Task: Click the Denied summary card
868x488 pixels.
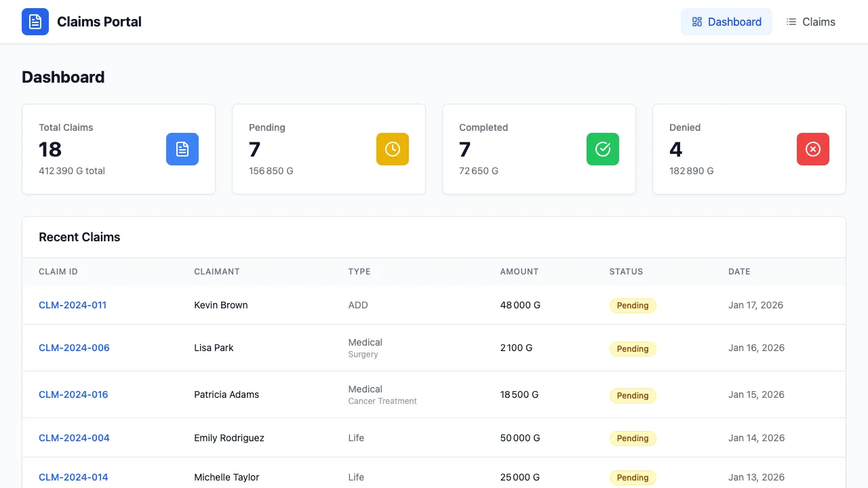Action: tap(749, 149)
